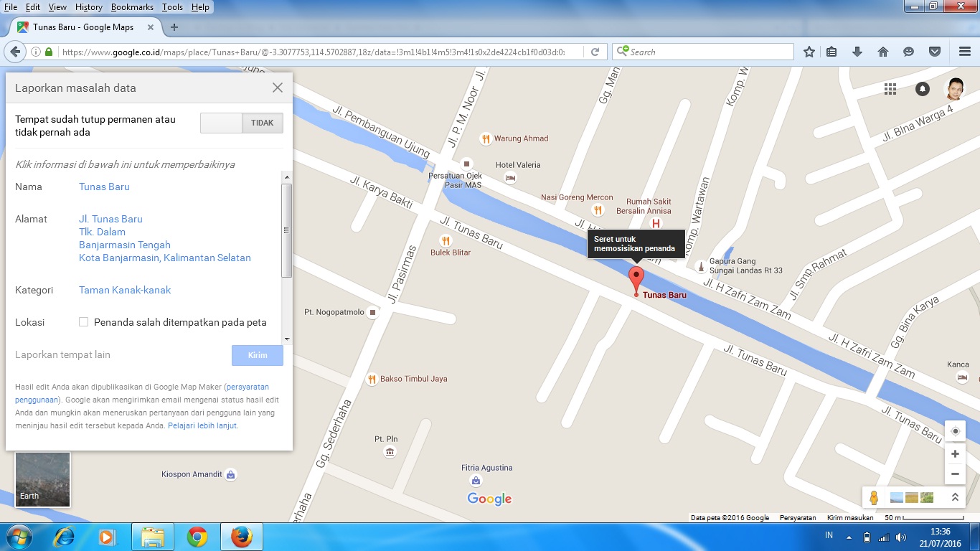Click the Jl. Tunas Baru address line
This screenshot has width=980, height=551.
(x=110, y=219)
